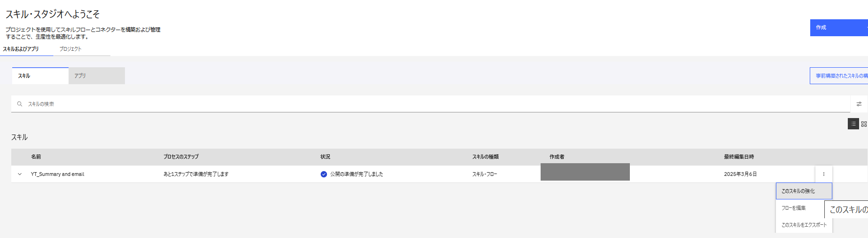Open the 作成 create dropdown button

[x=838, y=28]
